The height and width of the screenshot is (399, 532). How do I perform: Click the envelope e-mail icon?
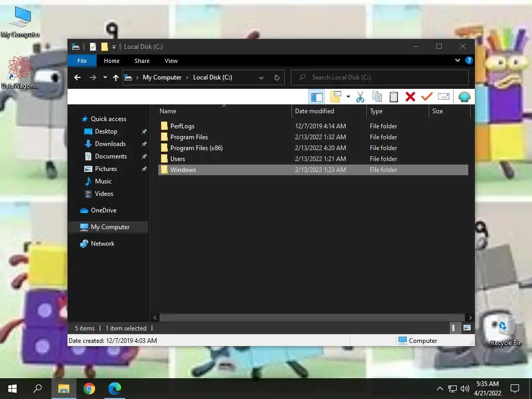click(x=444, y=97)
